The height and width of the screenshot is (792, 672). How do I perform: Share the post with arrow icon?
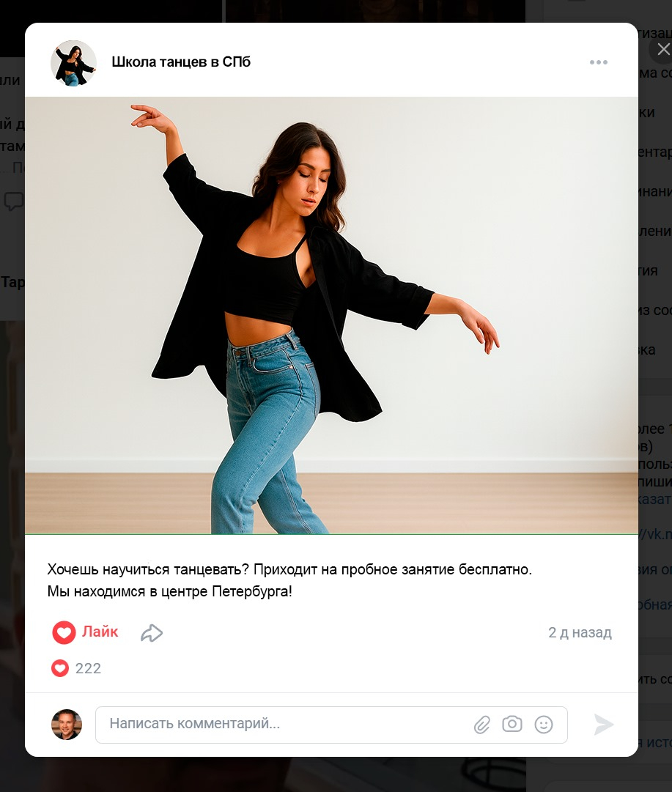[152, 633]
